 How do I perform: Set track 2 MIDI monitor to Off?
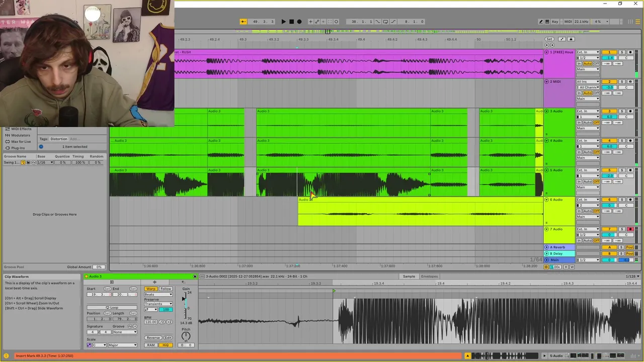tap(596, 93)
